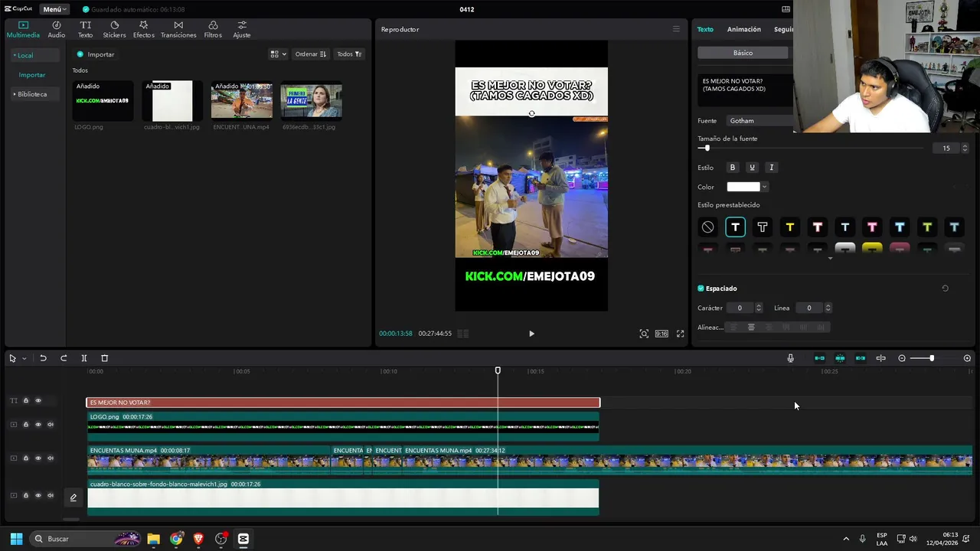Click the microphone voice-over record icon
The width and height of the screenshot is (980, 551).
pos(791,358)
